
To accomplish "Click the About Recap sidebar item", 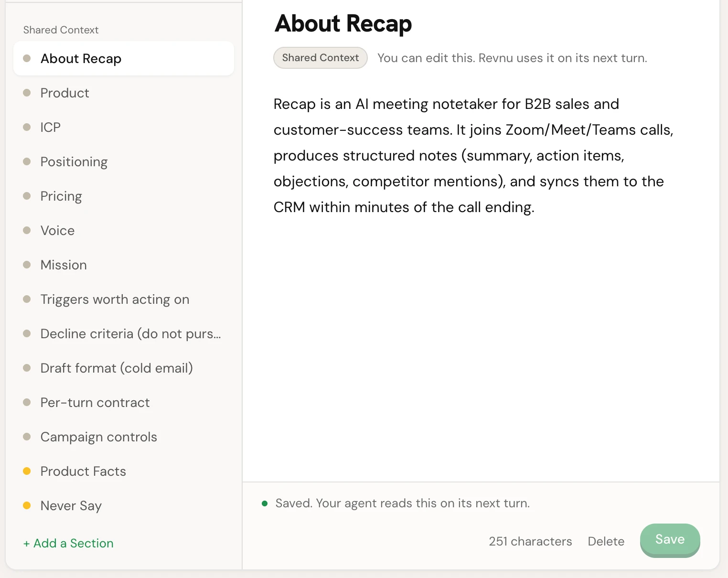I will click(124, 58).
